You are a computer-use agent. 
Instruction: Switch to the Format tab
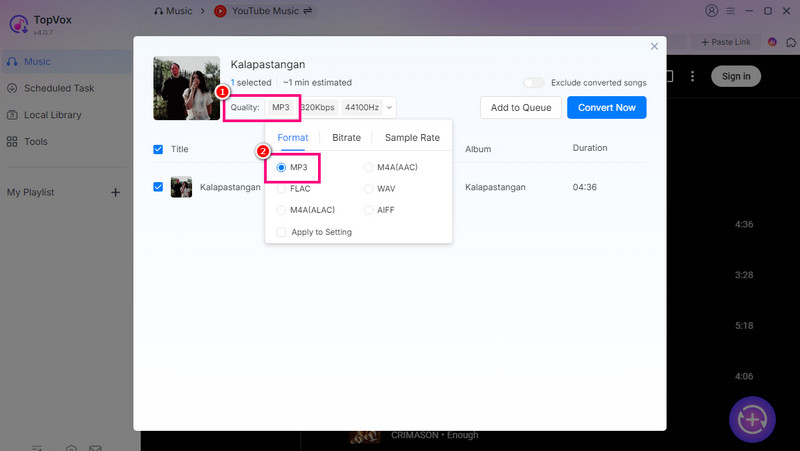[x=293, y=138]
